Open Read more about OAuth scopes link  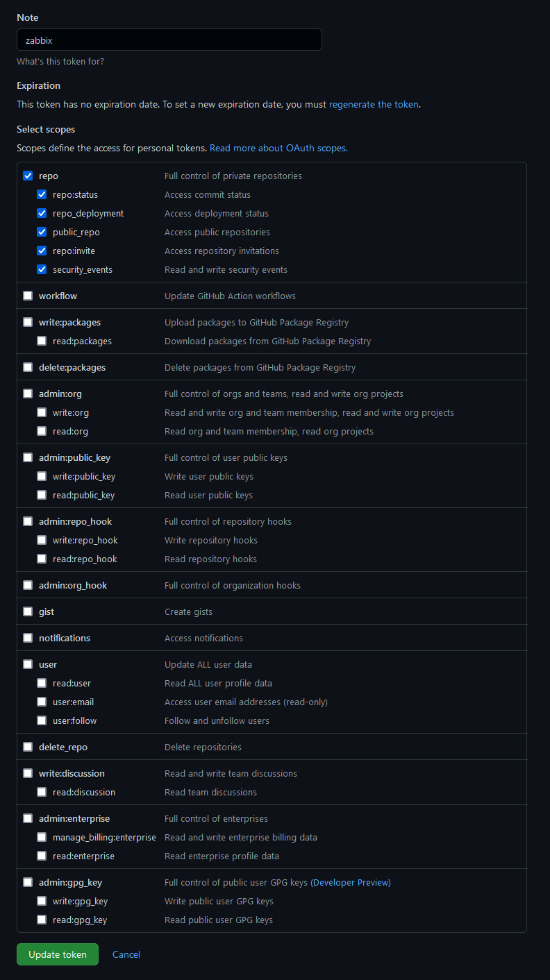(278, 148)
